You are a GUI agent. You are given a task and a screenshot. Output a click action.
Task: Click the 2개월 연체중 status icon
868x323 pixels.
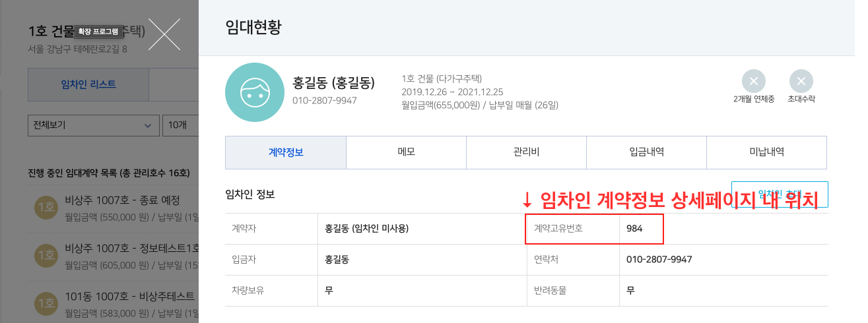point(753,81)
